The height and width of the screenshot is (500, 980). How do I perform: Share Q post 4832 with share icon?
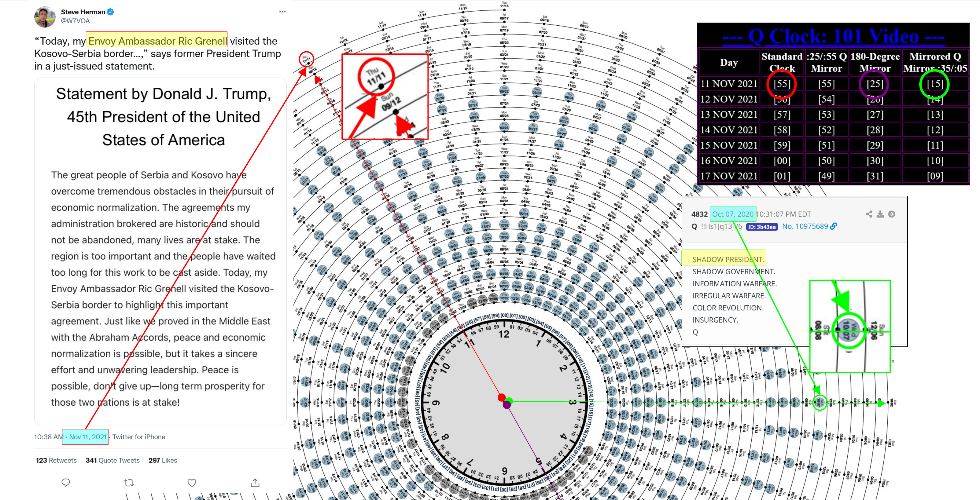point(869,214)
